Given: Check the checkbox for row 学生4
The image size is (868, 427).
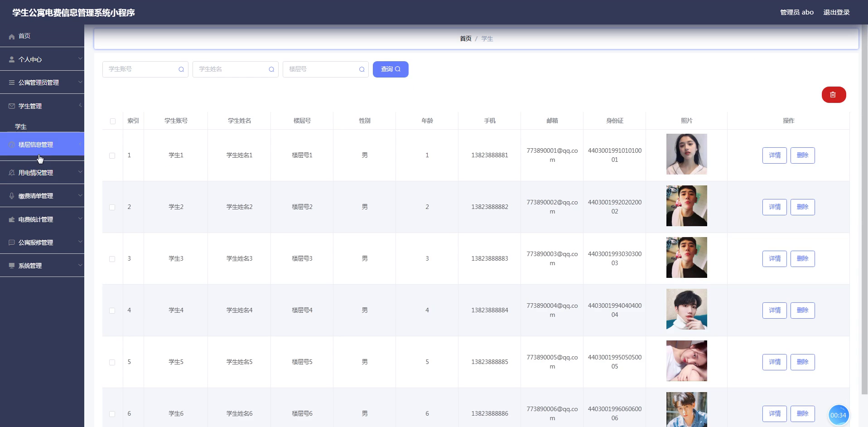Looking at the screenshot, I should click(x=112, y=311).
